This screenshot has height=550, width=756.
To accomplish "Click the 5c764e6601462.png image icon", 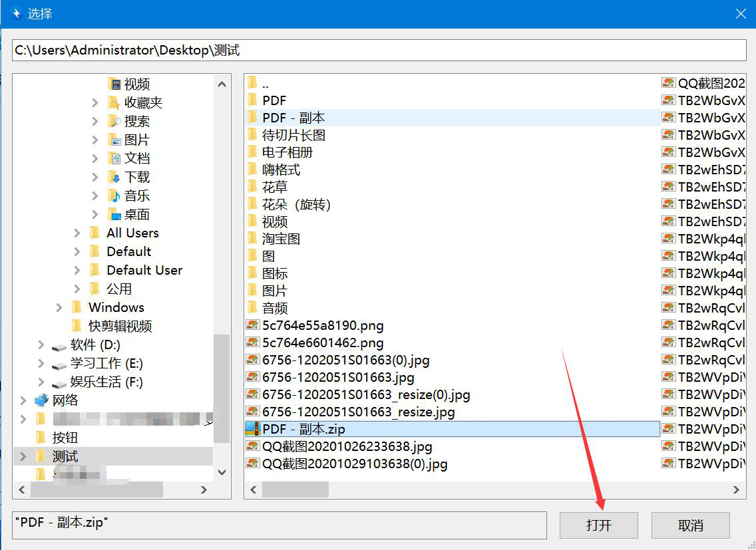I will coord(253,343).
